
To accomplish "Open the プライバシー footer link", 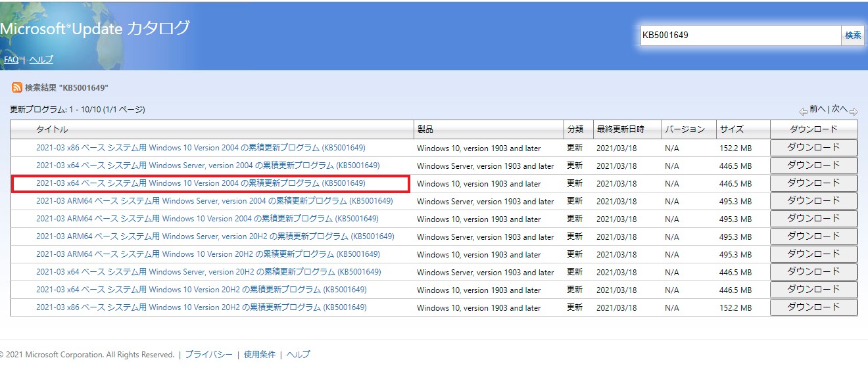I will click(x=208, y=355).
